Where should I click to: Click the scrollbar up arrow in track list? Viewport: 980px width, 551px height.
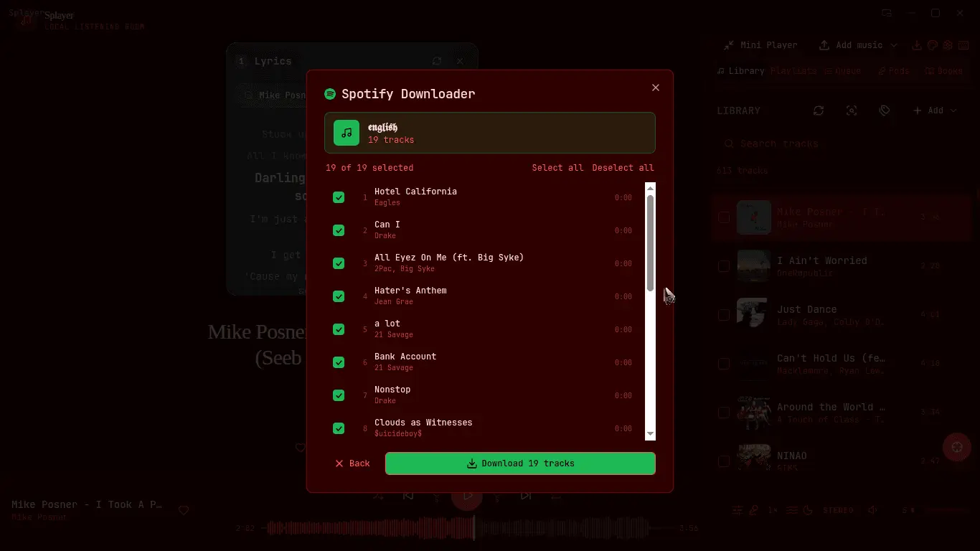[x=651, y=189]
